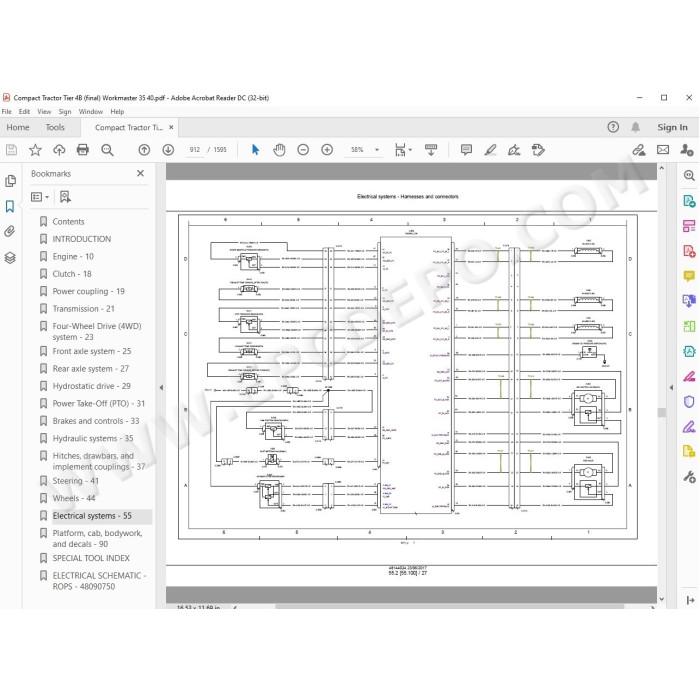The image size is (700, 700).
Task: Open the find text magnifier
Action: coord(107,150)
